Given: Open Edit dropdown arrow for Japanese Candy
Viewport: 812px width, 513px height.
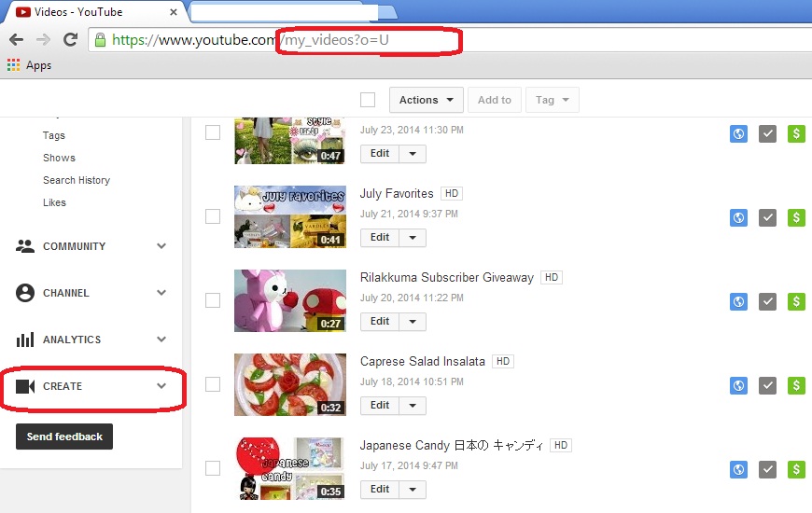Looking at the screenshot, I should (x=413, y=489).
